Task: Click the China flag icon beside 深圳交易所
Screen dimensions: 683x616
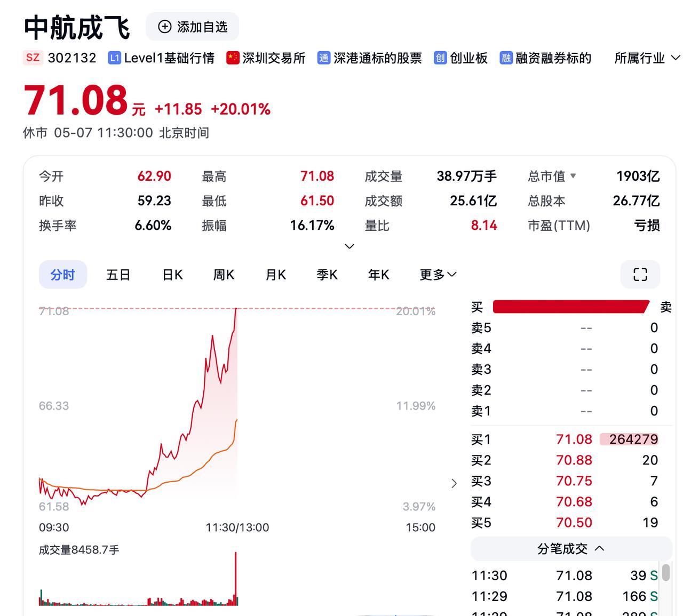Action: click(x=233, y=58)
